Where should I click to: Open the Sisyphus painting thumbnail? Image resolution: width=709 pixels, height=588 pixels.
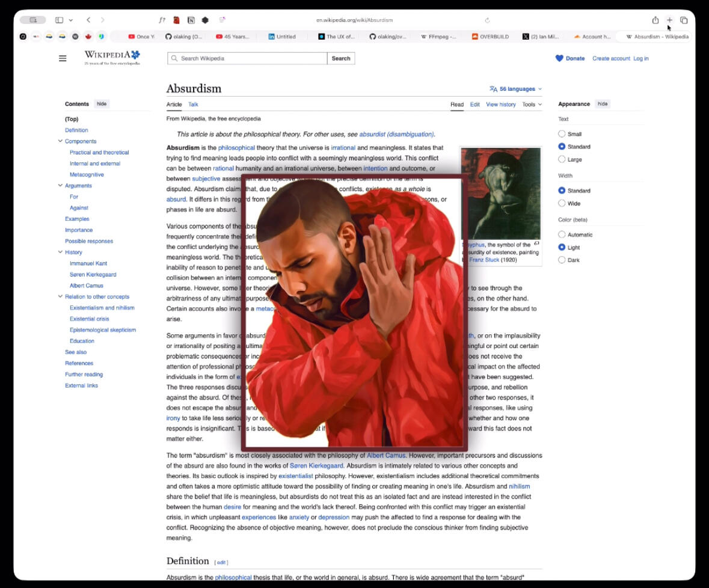[x=500, y=193]
